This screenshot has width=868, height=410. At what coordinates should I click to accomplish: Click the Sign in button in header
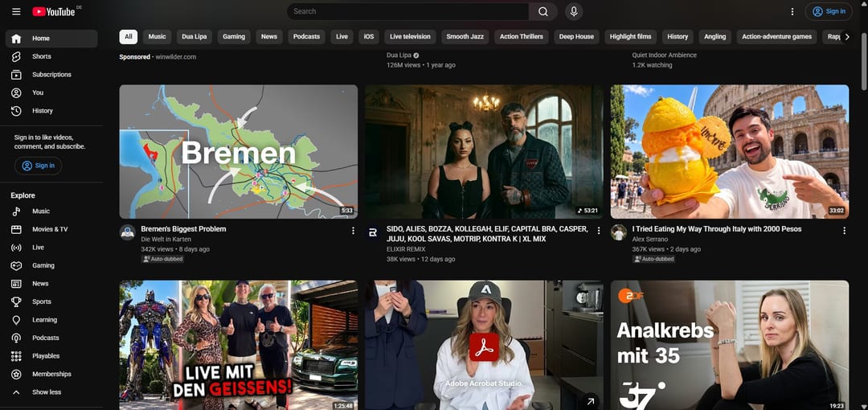[829, 11]
